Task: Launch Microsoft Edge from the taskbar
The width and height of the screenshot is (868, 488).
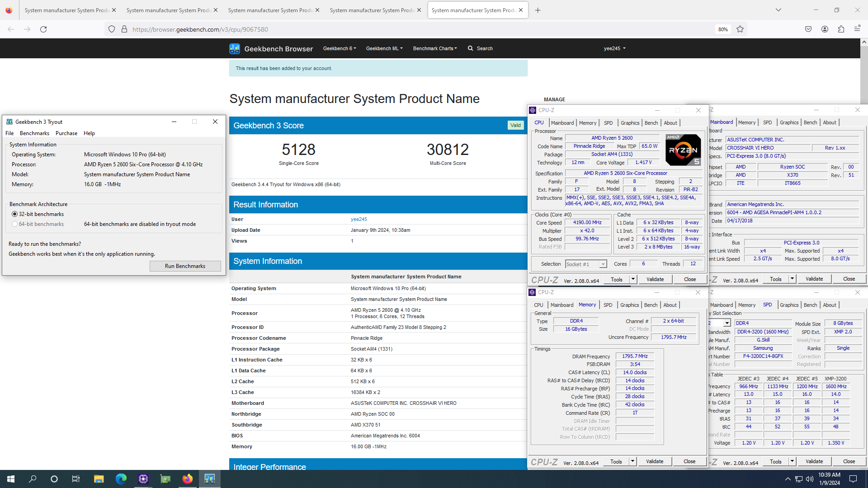Action: tap(121, 479)
